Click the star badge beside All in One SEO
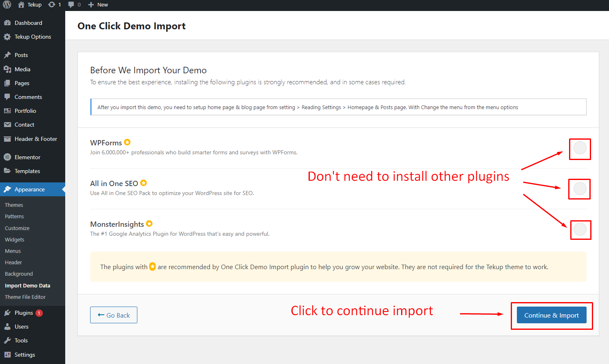The width and height of the screenshot is (609, 364). click(x=143, y=183)
